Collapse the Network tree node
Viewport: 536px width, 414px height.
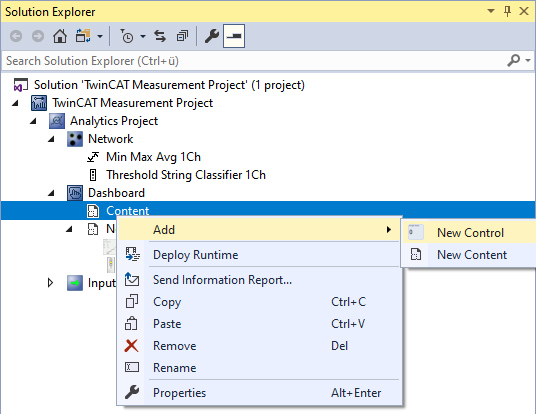[x=51, y=139]
